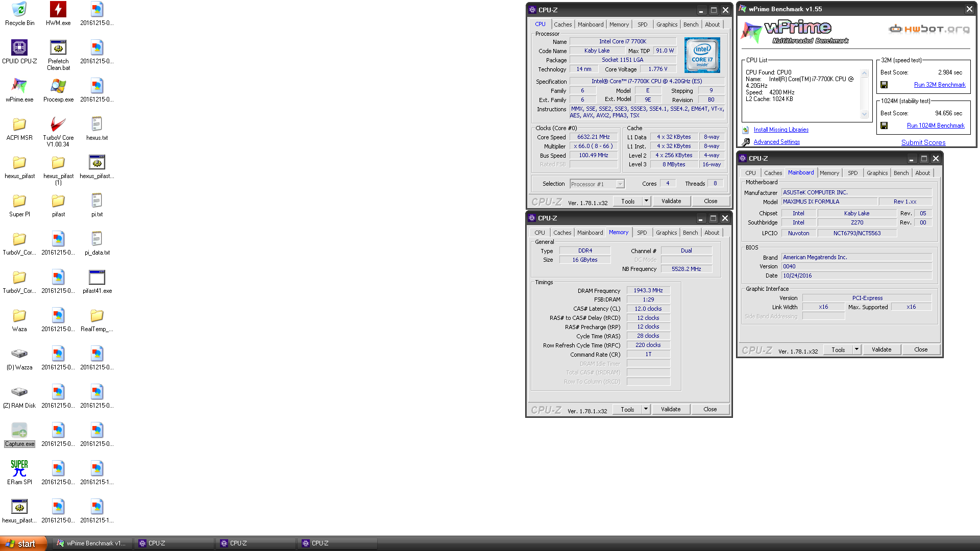
Task: Switch to Caches tab in CPU-Z CPU window
Action: (x=563, y=24)
